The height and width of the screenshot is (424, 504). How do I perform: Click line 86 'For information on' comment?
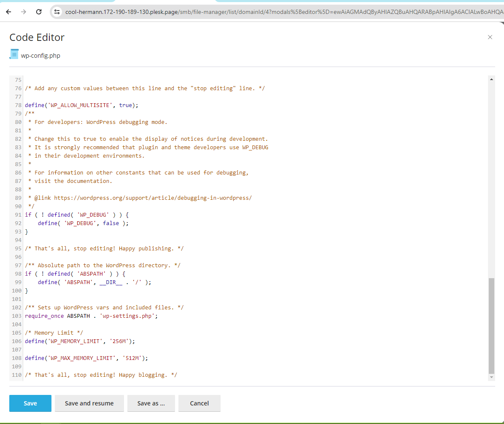138,172
